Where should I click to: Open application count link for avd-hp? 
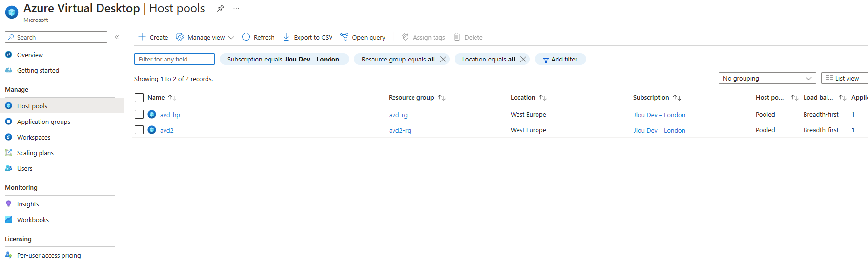[x=853, y=114]
